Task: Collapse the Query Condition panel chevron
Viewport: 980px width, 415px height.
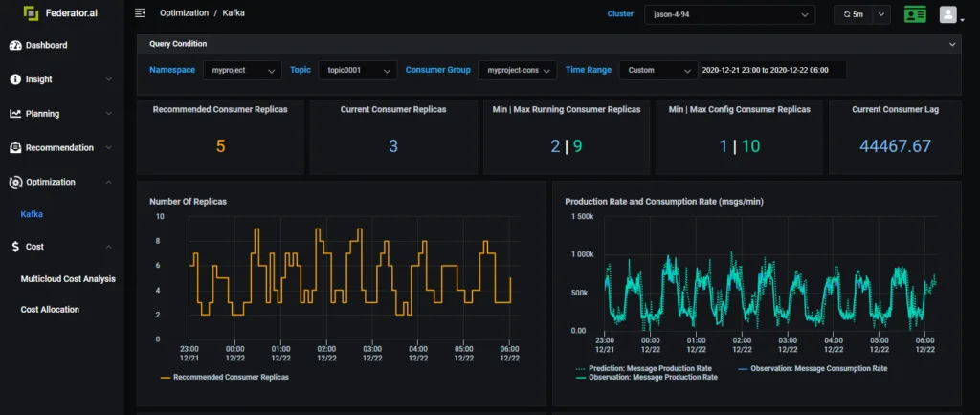Action: pyautogui.click(x=952, y=44)
